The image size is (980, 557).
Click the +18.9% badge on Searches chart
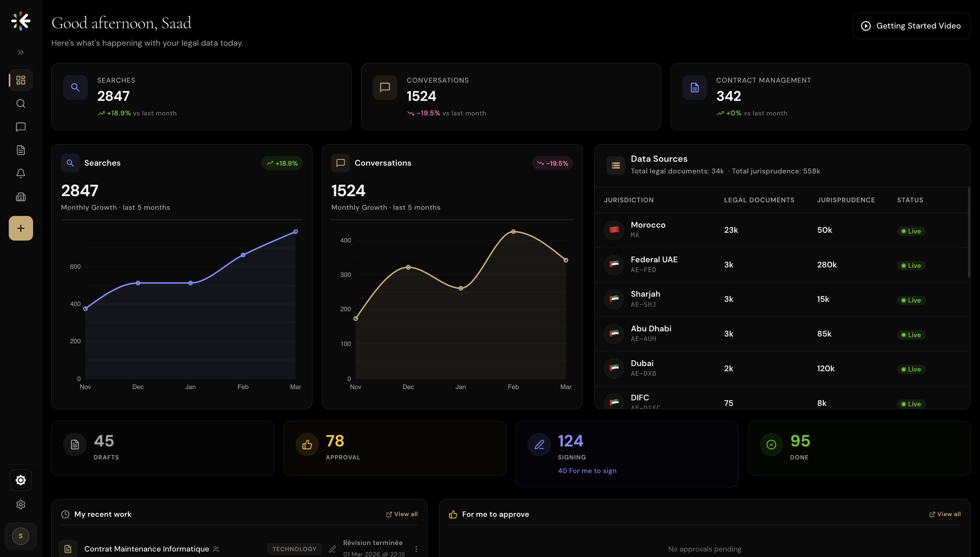(x=282, y=163)
